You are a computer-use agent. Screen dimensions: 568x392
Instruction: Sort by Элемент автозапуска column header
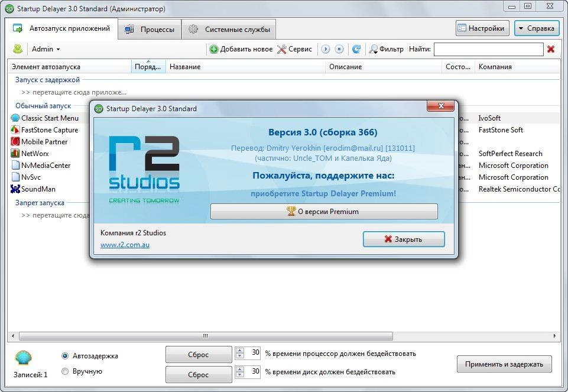(70, 67)
